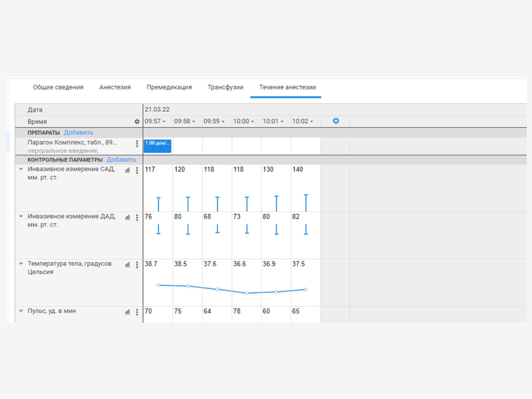Select the blue 1.00 доз dose block

[157, 146]
